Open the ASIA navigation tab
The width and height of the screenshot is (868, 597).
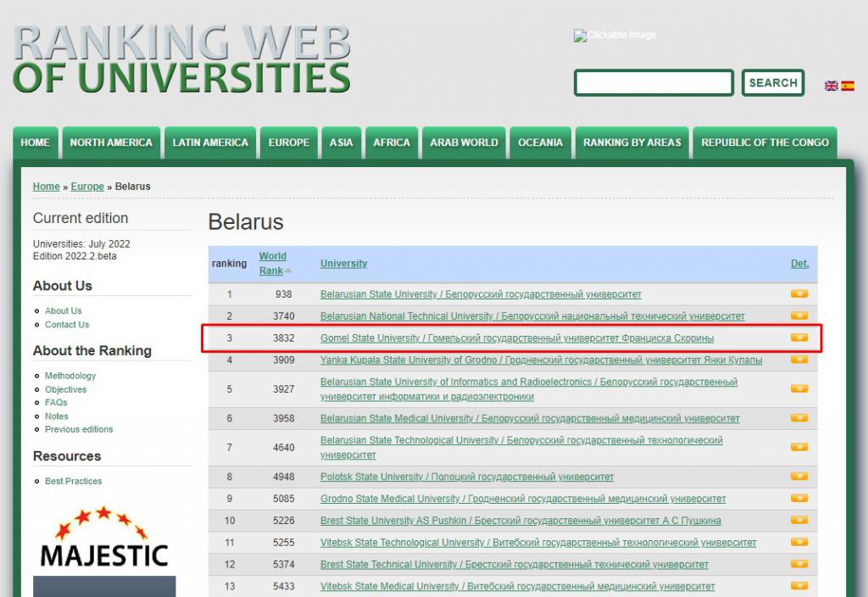pyautogui.click(x=341, y=142)
